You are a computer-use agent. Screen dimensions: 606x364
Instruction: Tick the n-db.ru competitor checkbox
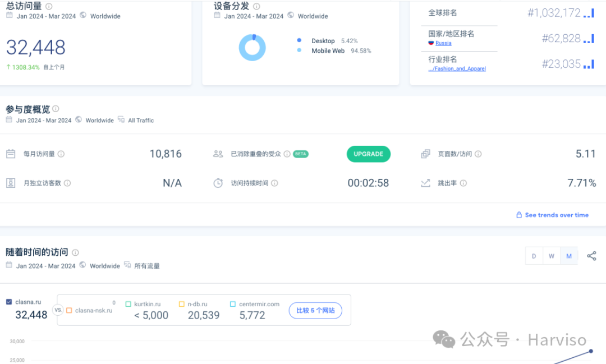pos(182,304)
